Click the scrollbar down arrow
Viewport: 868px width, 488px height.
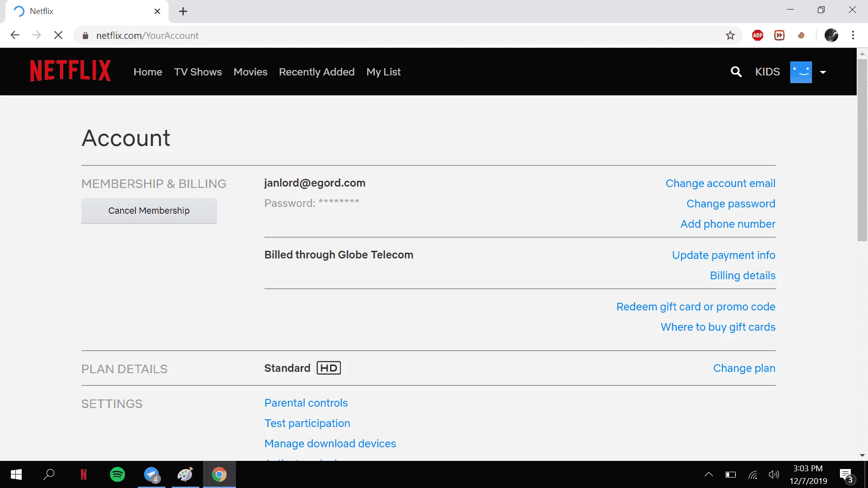pyautogui.click(x=862, y=455)
